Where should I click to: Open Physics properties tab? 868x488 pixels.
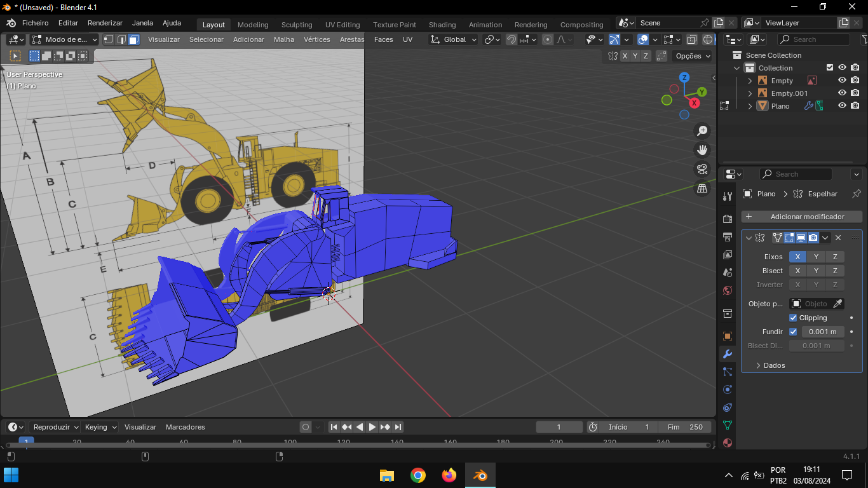tap(728, 390)
